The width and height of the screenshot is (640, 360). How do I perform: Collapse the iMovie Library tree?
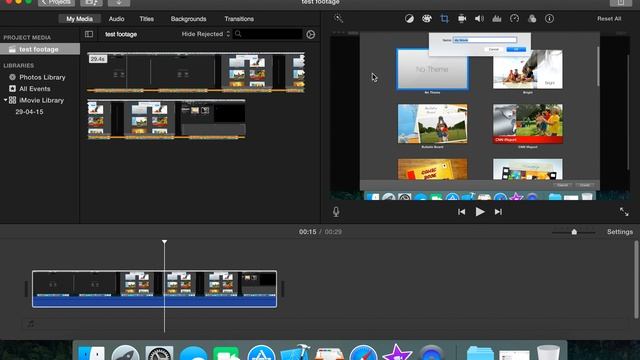(x=5, y=100)
